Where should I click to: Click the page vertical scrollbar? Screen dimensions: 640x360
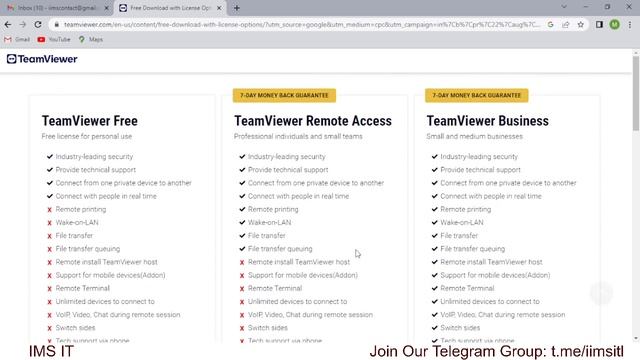636,94
